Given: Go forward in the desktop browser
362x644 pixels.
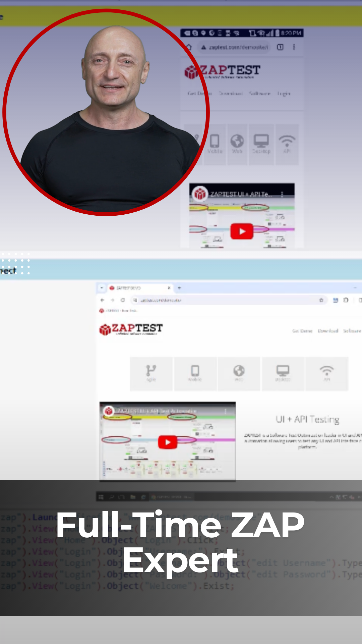Looking at the screenshot, I should point(112,300).
